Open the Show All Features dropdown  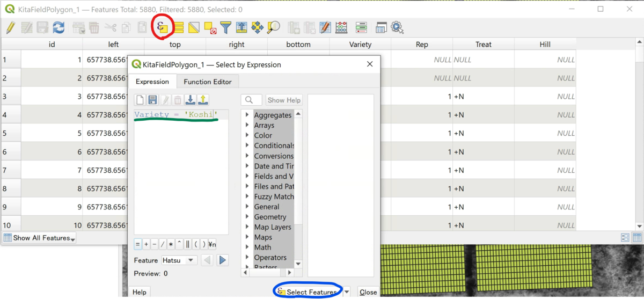click(39, 238)
